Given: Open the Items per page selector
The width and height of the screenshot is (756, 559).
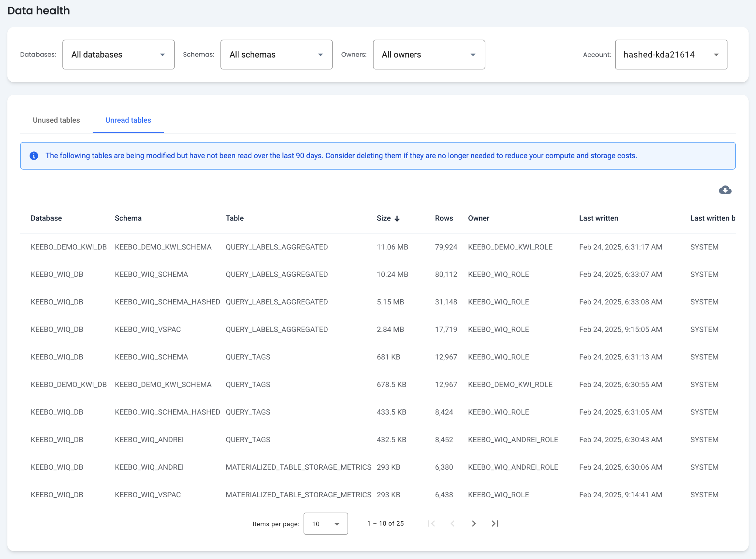Looking at the screenshot, I should [325, 524].
